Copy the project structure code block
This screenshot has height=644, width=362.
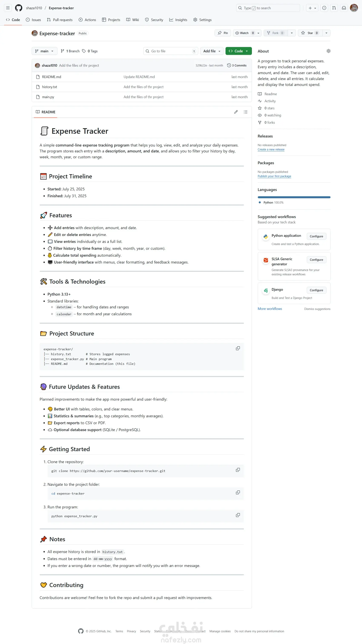pyautogui.click(x=238, y=348)
